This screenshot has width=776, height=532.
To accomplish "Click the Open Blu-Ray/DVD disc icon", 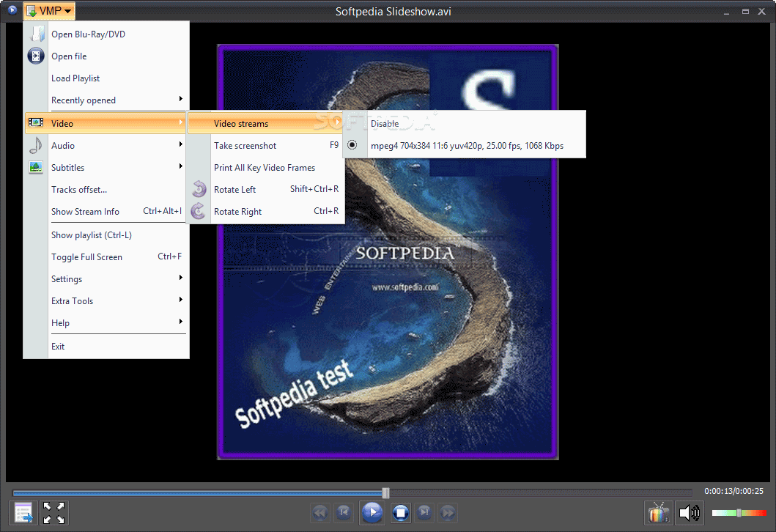I will pos(36,34).
